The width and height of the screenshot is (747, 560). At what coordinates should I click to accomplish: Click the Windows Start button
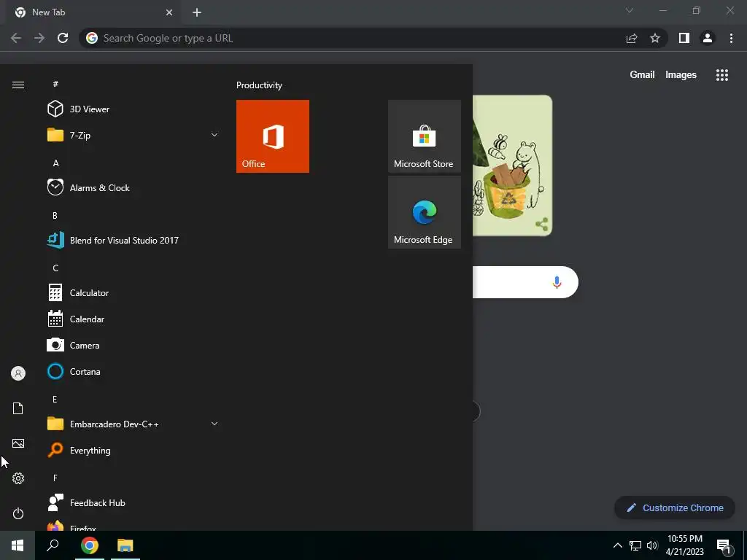[18, 545]
